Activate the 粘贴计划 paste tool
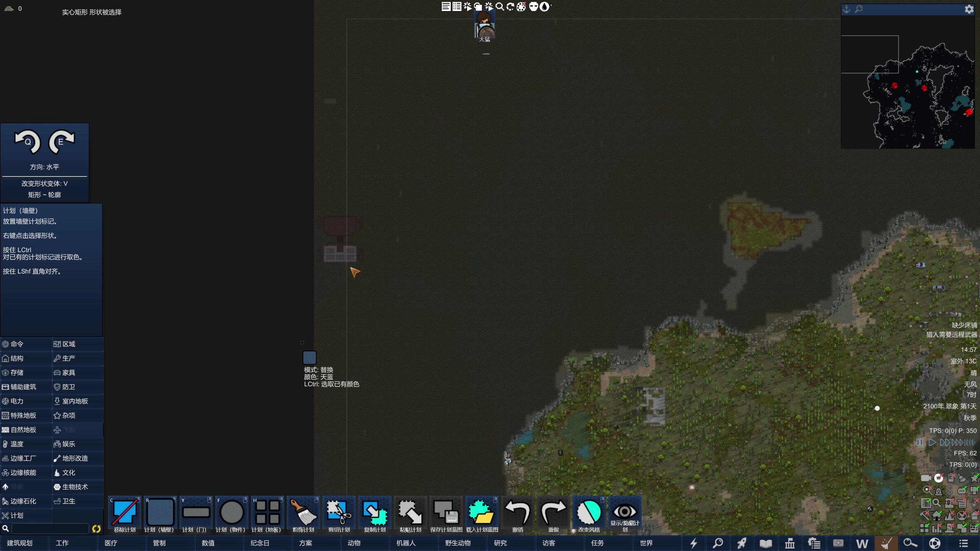 coord(410,515)
